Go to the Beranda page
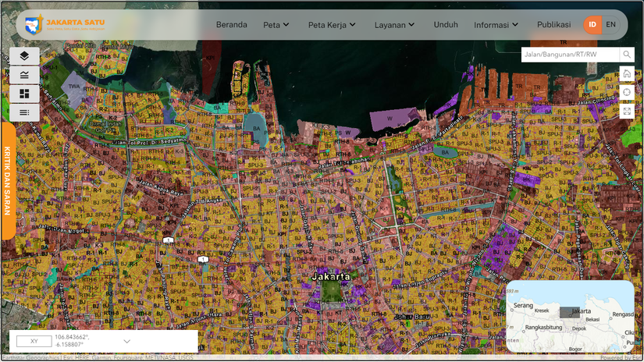Image resolution: width=644 pixels, height=362 pixels. (232, 25)
